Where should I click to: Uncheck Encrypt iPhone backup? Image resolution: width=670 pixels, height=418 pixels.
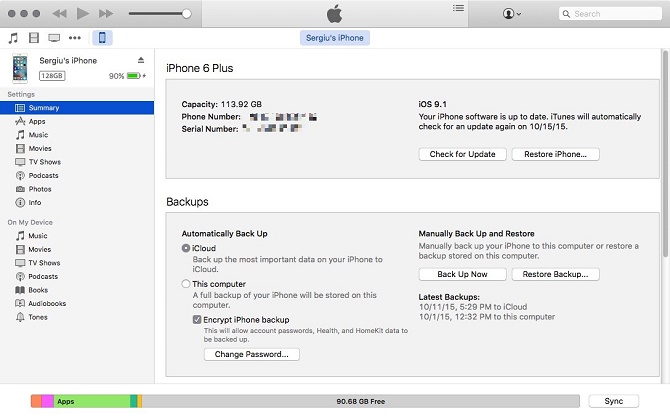pos(197,319)
